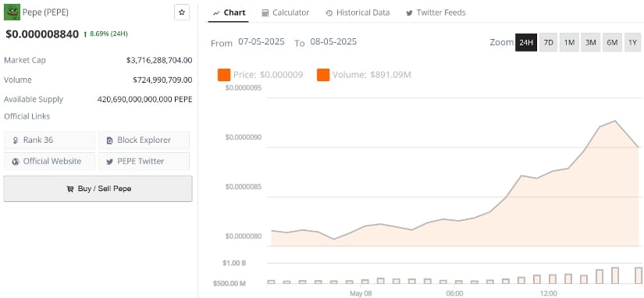This screenshot has width=644, height=298.
Task: Set zoom to 7D
Action: 548,42
